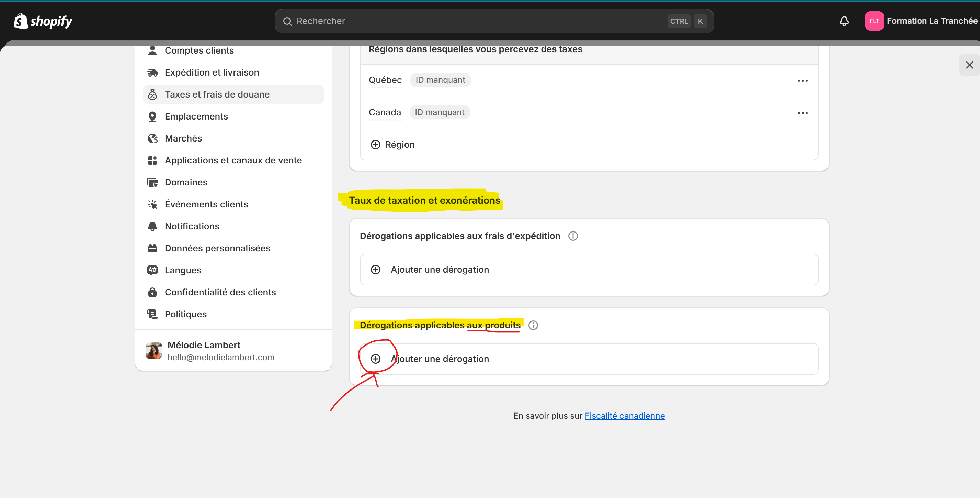The width and height of the screenshot is (980, 498).
Task: Open Expédition et livraison settings
Action: tap(212, 72)
